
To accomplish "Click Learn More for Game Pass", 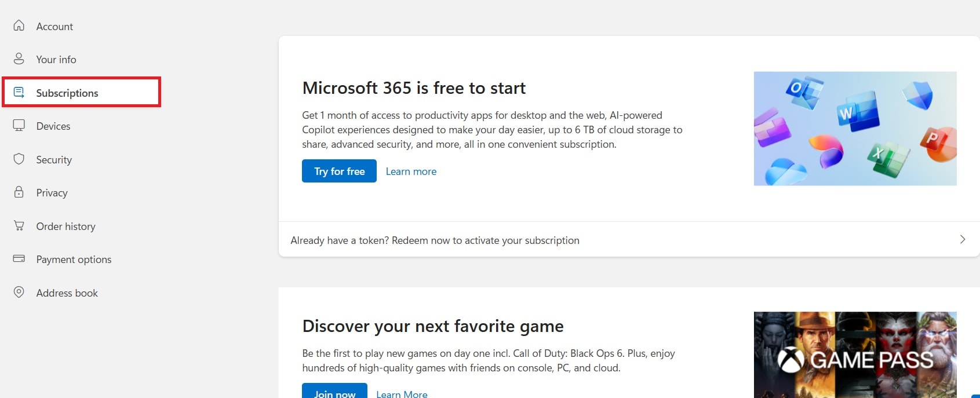I will click(402, 394).
